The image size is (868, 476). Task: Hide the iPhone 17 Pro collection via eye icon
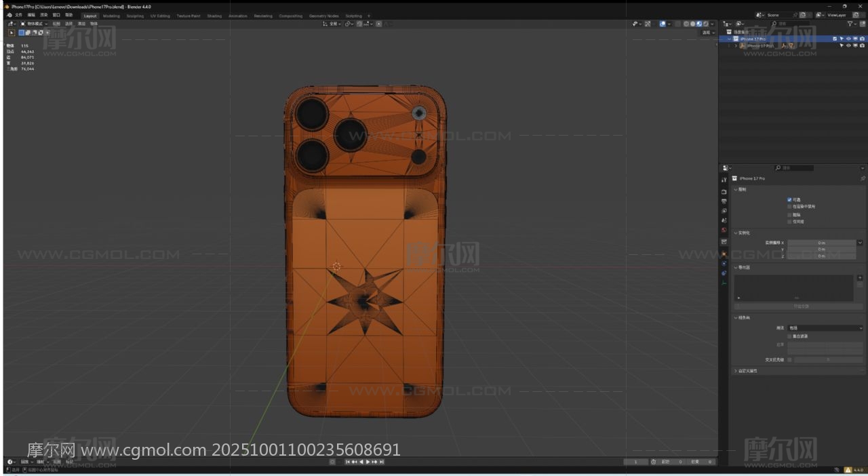pos(848,39)
